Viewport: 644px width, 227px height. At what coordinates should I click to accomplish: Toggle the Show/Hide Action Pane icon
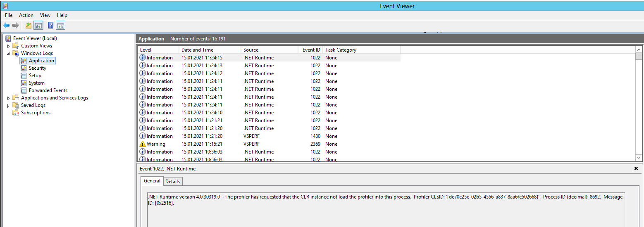(61, 26)
